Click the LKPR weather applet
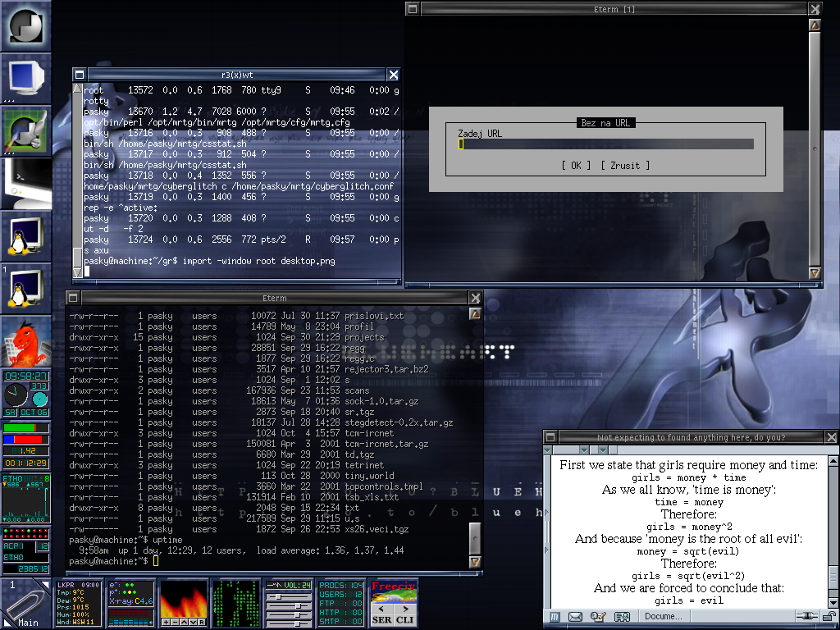This screenshot has width=840, height=630. tap(78, 603)
